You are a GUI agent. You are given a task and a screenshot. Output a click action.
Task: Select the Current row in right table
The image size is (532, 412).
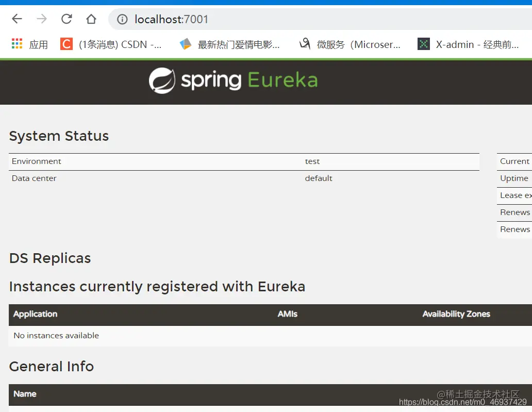point(514,161)
